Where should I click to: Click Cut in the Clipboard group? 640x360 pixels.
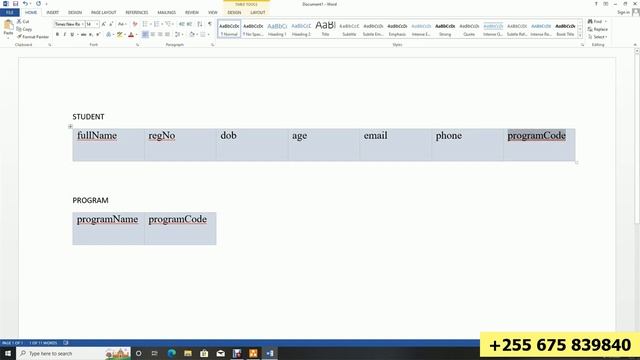pos(23,21)
